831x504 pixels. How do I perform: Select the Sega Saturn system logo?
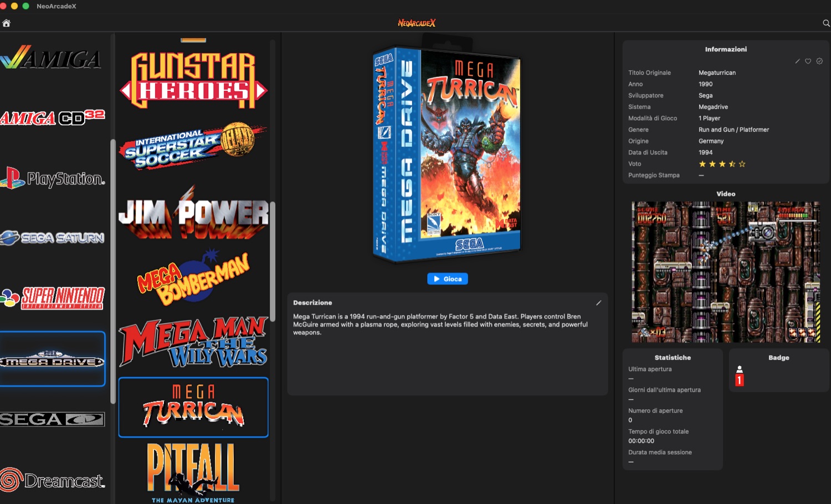pos(53,238)
